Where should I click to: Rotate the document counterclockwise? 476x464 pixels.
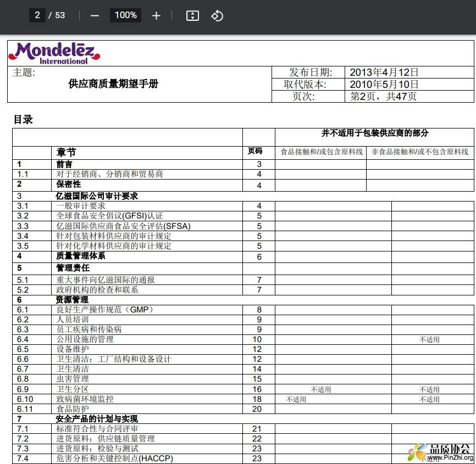[217, 15]
